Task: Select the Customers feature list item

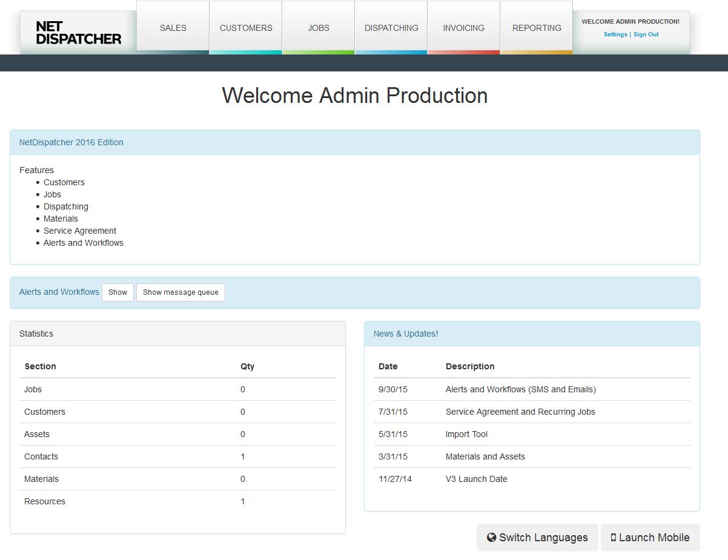Action: point(64,182)
